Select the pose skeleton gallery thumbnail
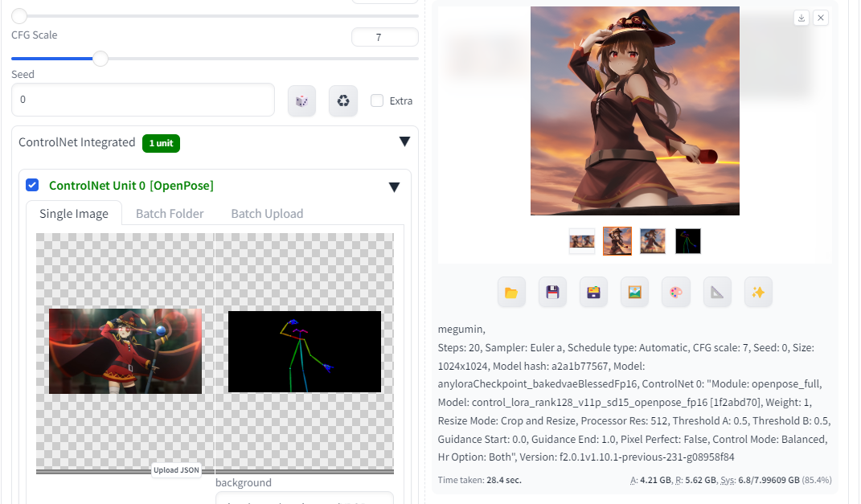861x504 pixels. coord(688,241)
